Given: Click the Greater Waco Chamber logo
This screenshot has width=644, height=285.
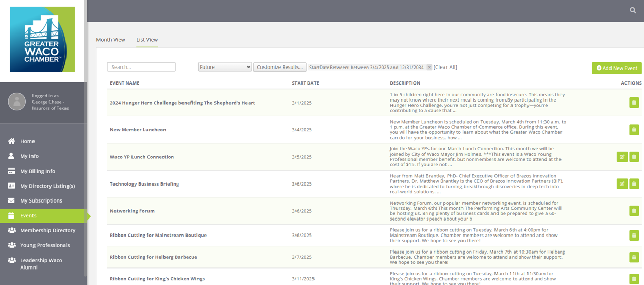Looking at the screenshot, I should pos(42,39).
